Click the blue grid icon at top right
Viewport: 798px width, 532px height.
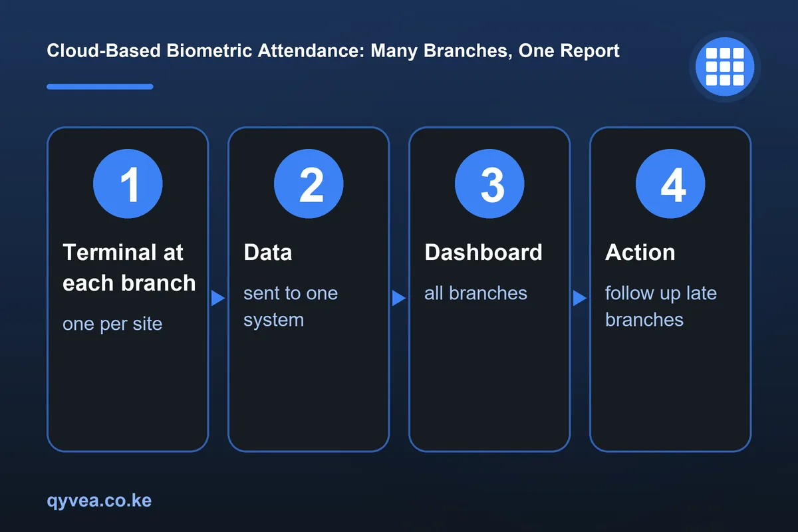tap(725, 66)
